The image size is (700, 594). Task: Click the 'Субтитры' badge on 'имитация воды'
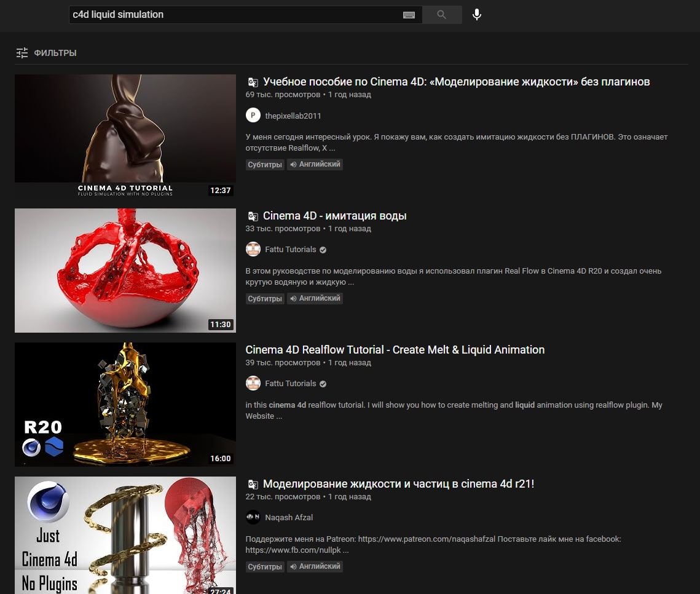(265, 298)
